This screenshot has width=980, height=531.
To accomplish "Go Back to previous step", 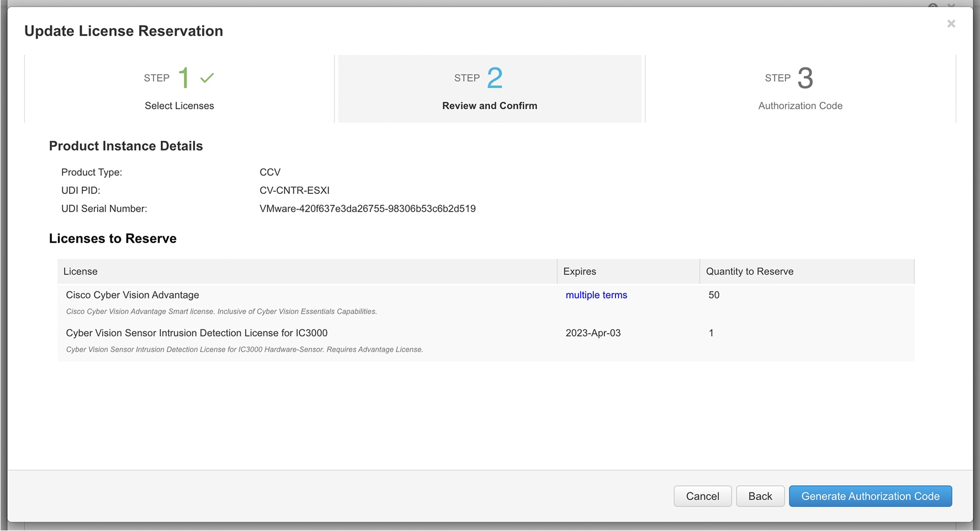I will [x=760, y=496].
